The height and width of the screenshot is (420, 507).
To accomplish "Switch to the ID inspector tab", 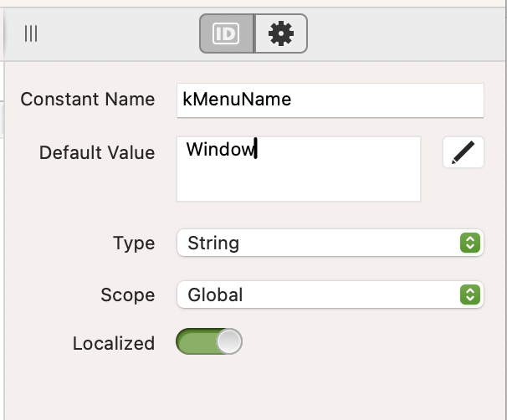I will (227, 33).
